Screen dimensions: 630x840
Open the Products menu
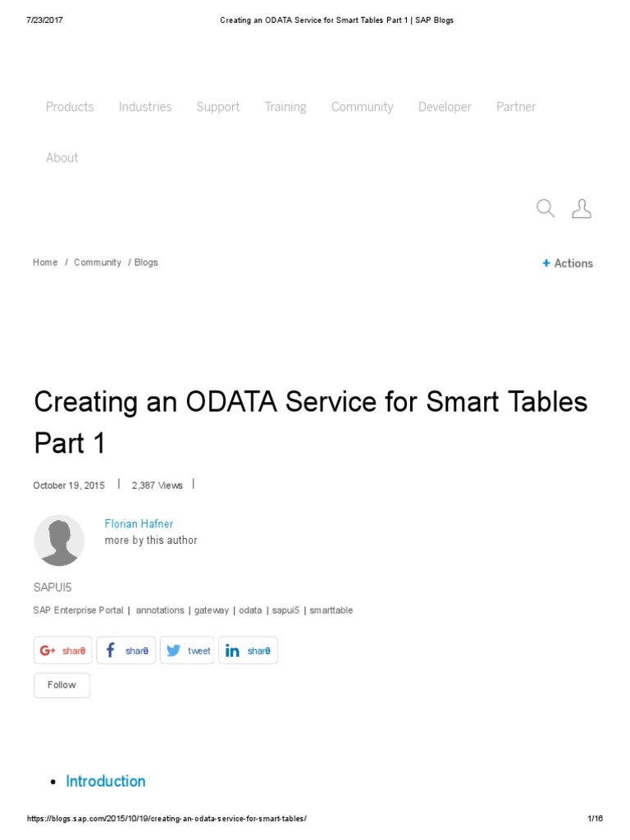70,107
